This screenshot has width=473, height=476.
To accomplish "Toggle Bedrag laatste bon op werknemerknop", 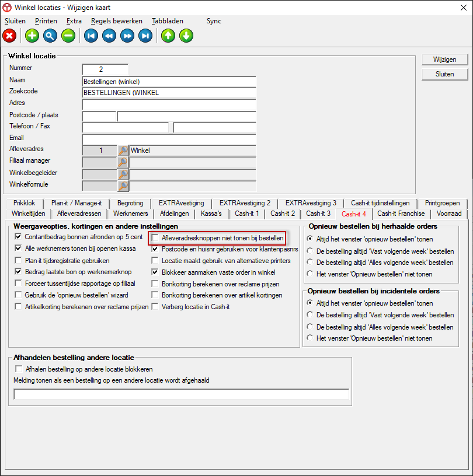I will [19, 272].
